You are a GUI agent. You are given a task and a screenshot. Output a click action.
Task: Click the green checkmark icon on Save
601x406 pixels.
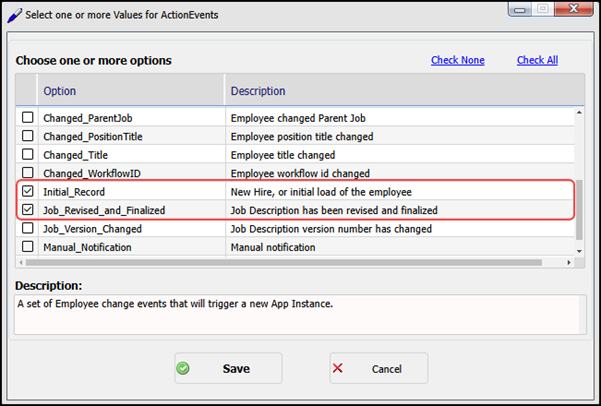(x=183, y=368)
